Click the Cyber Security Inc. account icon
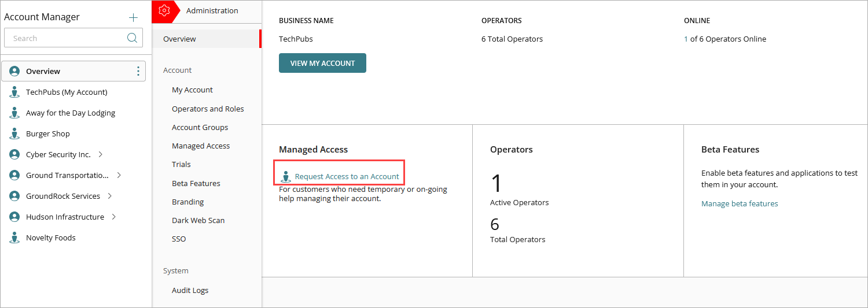 [x=14, y=154]
